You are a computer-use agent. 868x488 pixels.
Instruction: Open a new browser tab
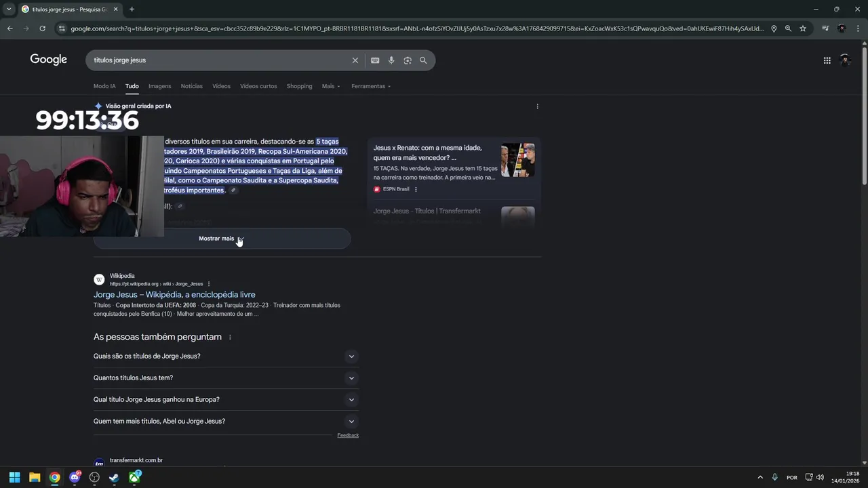132,9
